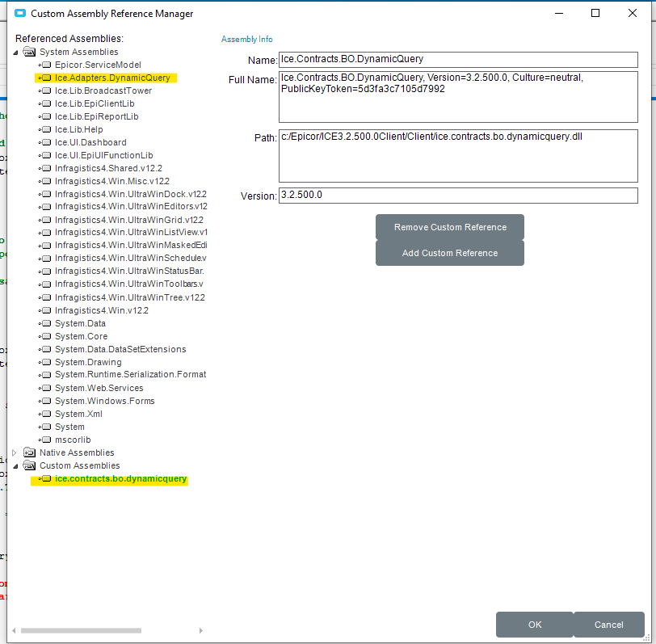
Task: Click the System Assemblies folder icon
Action: (x=29, y=52)
